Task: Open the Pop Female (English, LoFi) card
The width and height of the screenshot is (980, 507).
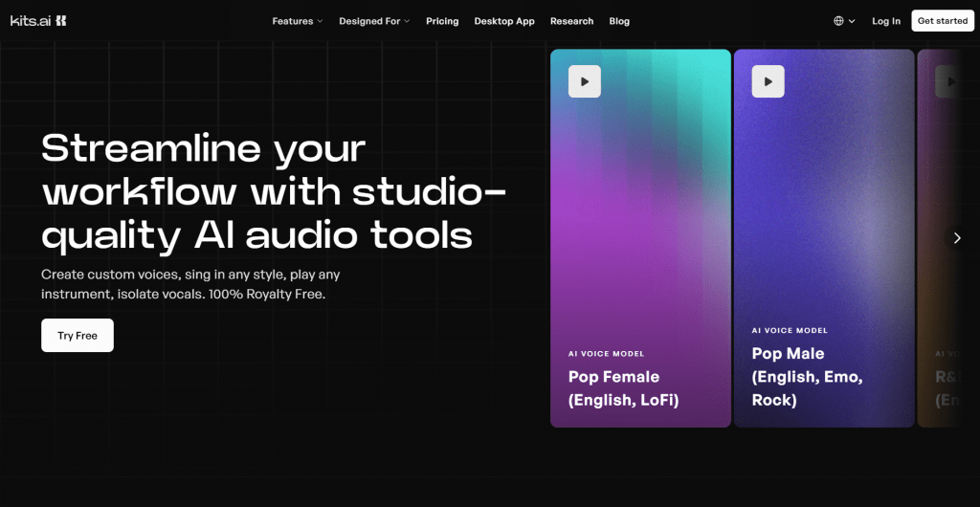Action: (x=640, y=238)
